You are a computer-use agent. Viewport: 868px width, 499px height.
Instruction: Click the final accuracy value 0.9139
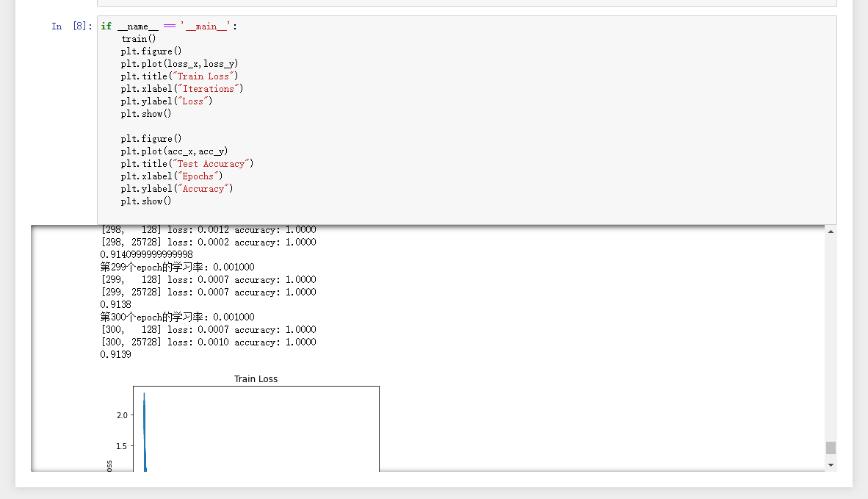click(115, 354)
